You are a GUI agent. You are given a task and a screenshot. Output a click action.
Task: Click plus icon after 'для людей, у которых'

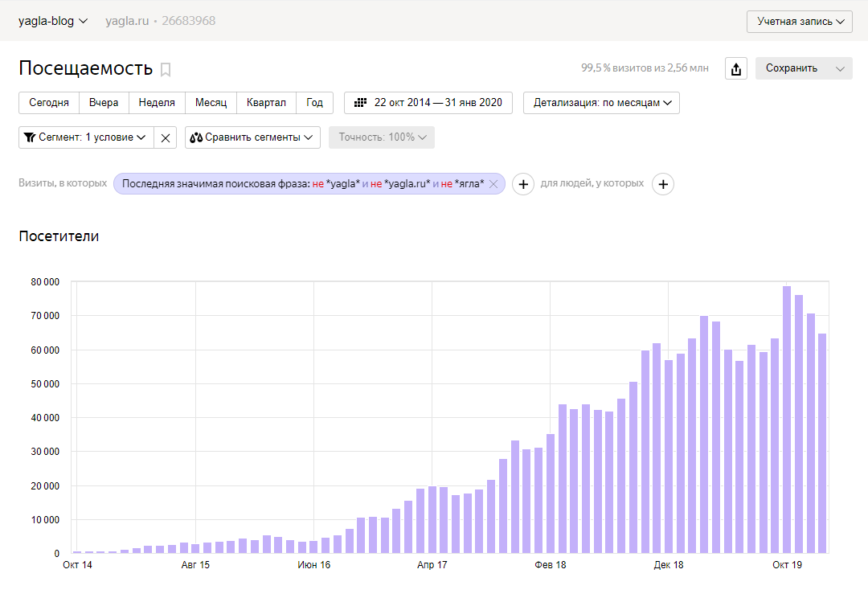[662, 184]
